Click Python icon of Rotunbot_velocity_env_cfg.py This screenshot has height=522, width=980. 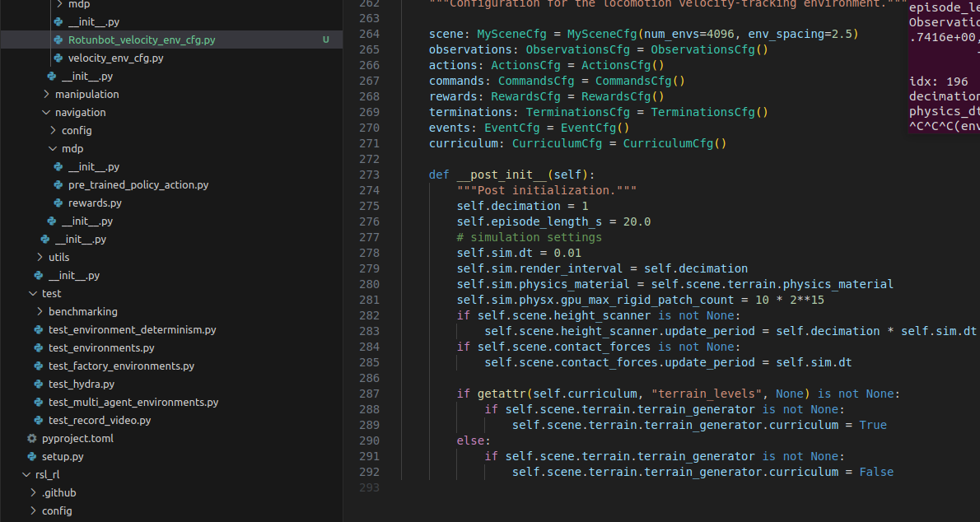click(x=58, y=40)
